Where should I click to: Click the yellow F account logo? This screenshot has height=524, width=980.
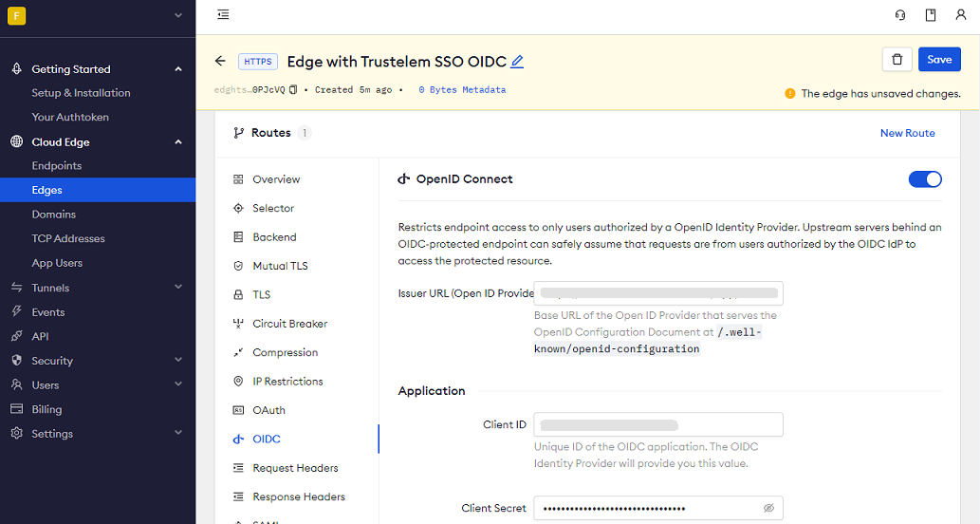16,15
